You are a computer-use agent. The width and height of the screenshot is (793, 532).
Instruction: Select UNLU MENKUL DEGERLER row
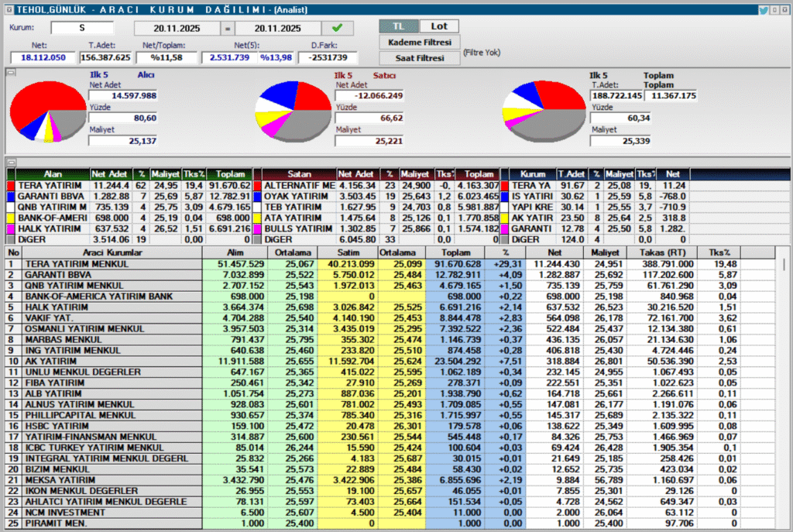pos(390,372)
